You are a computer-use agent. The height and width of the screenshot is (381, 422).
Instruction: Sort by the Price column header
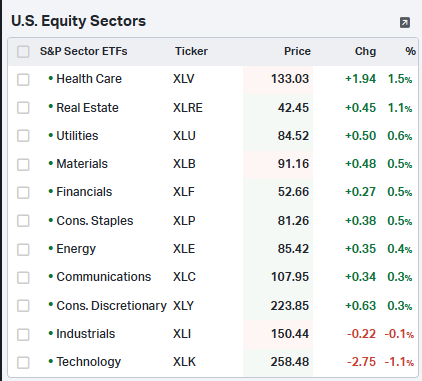[297, 51]
